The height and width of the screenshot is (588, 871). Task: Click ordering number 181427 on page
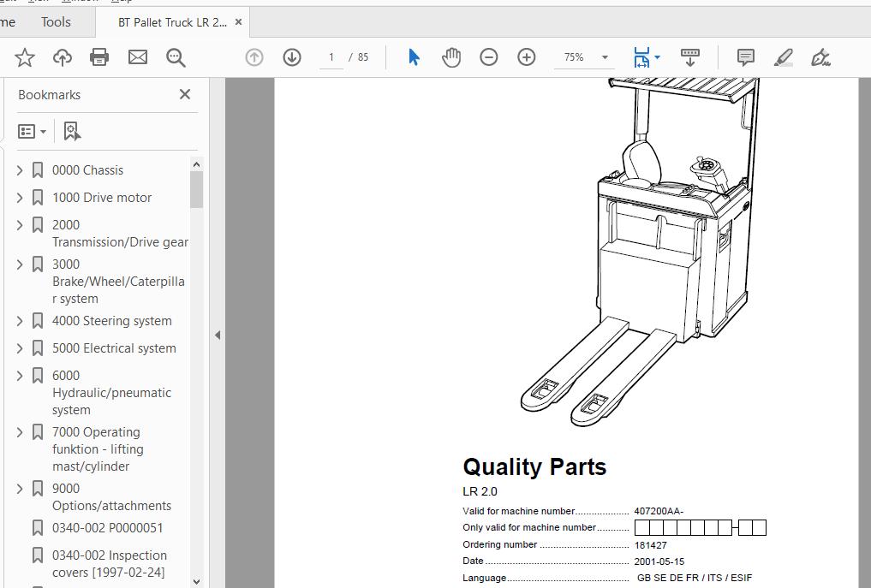point(651,545)
